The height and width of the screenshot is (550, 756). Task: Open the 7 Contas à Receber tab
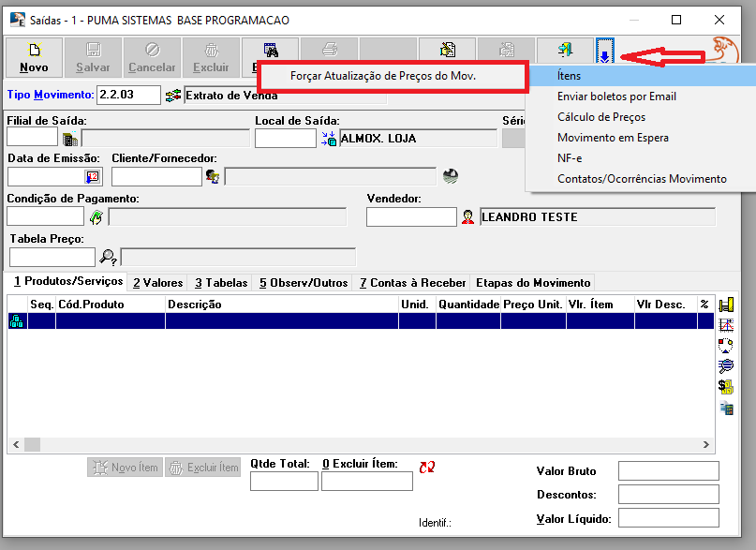[x=412, y=283]
